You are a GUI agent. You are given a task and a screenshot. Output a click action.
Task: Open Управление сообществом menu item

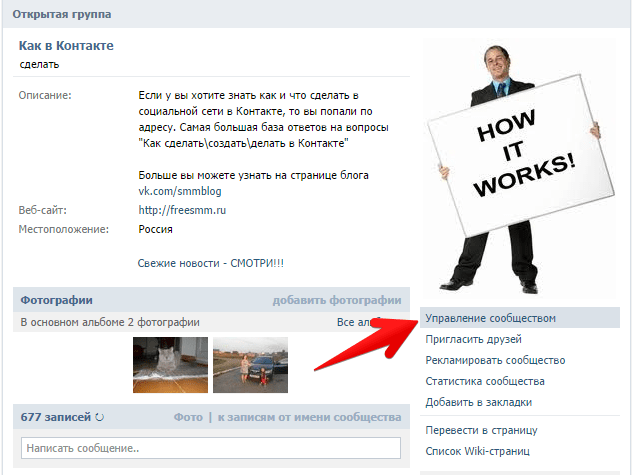[520, 318]
